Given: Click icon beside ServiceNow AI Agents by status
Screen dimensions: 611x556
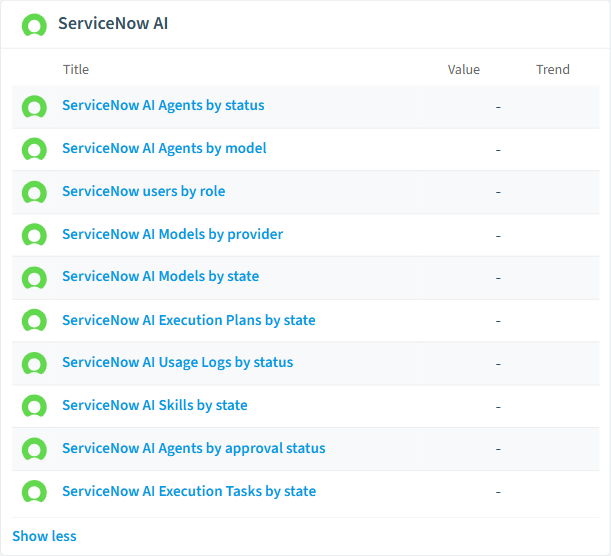Looking at the screenshot, I should 34,107.
